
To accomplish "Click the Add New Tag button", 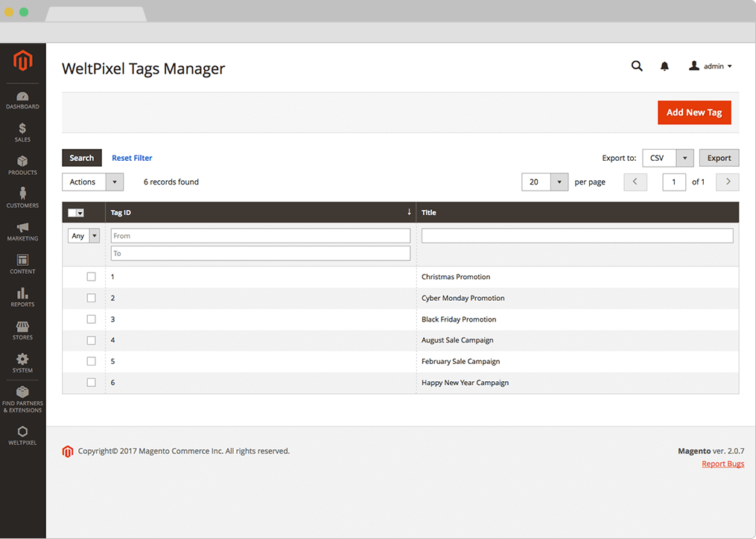I will pyautogui.click(x=693, y=112).
